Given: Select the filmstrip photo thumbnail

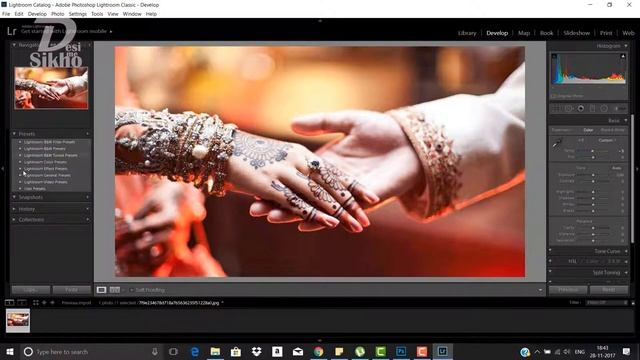Looking at the screenshot, I should pos(18,320).
